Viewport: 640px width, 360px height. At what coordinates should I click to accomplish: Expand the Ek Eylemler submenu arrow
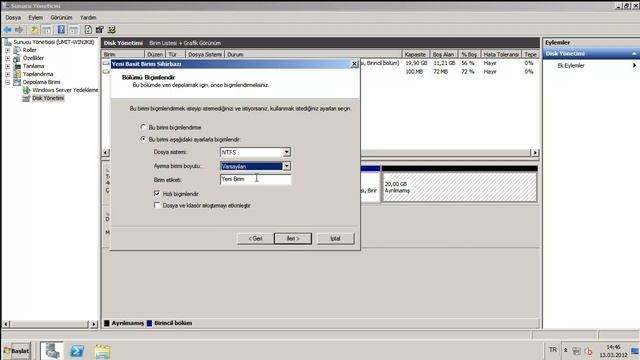pos(634,65)
